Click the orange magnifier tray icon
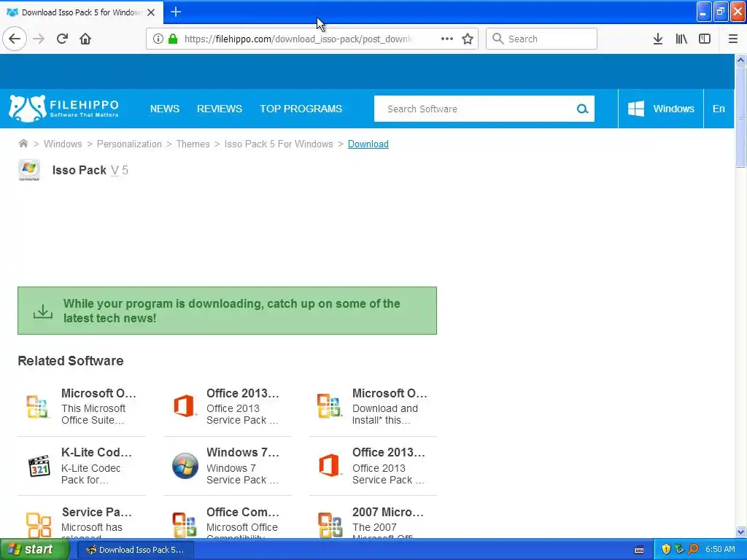Viewport: 747px width, 560px height. click(x=693, y=550)
